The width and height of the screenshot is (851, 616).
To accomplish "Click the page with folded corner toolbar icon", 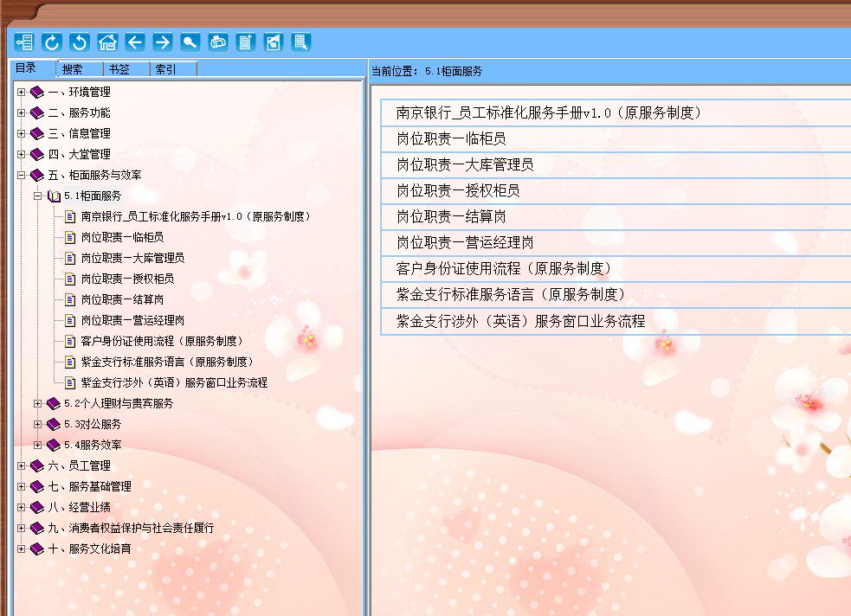I will tap(274, 42).
